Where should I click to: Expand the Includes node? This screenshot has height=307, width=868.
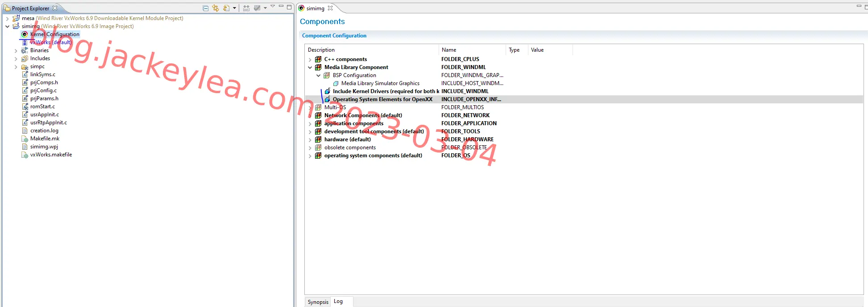coord(16,59)
